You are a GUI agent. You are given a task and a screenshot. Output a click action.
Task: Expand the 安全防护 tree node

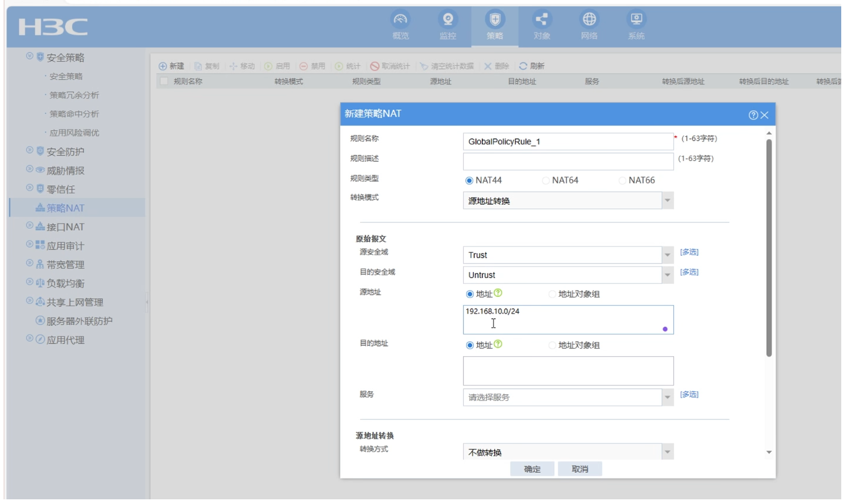[x=29, y=151]
